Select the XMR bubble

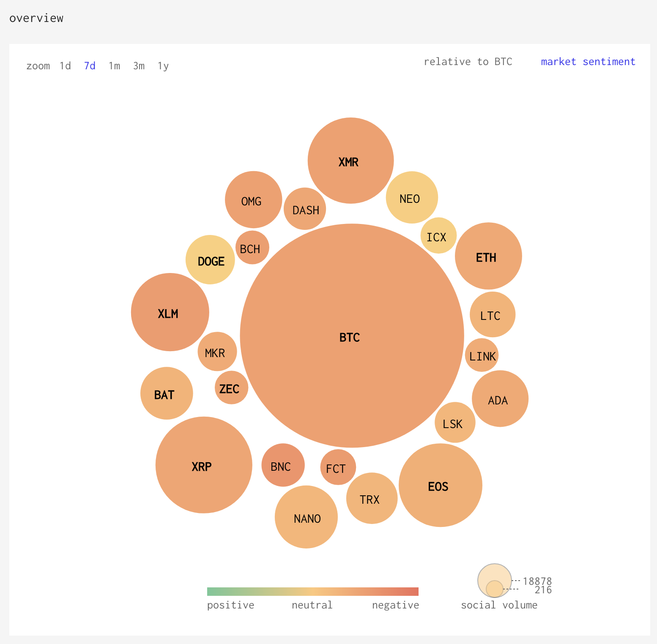coord(351,161)
